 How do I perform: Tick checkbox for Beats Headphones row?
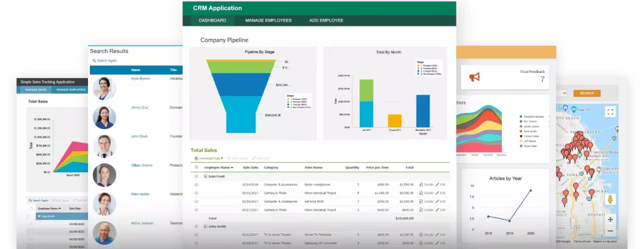click(196, 184)
